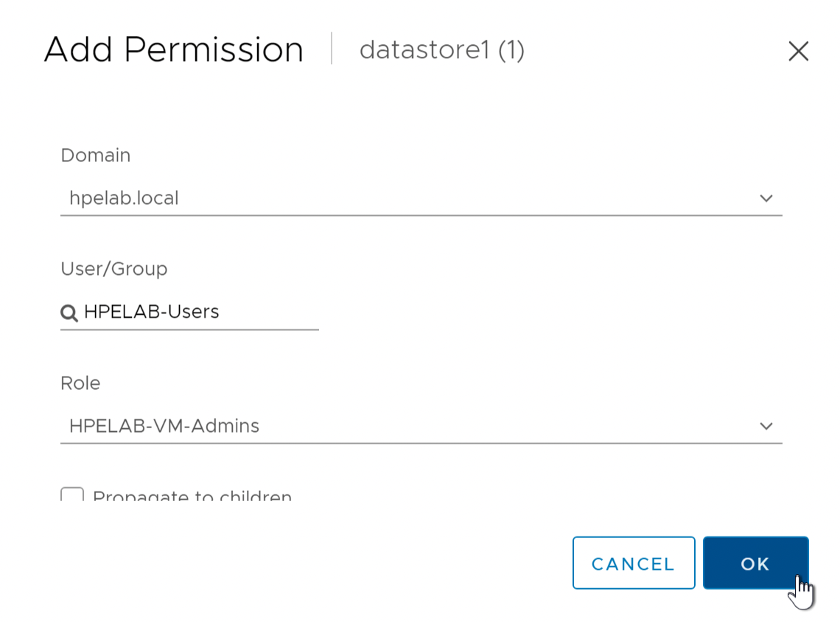Click the X to close Add Permission dialog
The image size is (840, 622).
[x=799, y=51]
